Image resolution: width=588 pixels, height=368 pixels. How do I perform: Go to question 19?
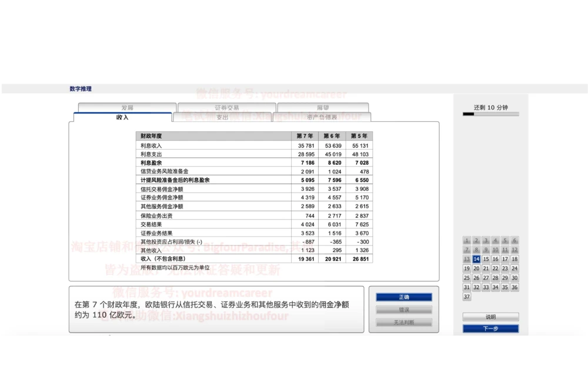tap(467, 268)
